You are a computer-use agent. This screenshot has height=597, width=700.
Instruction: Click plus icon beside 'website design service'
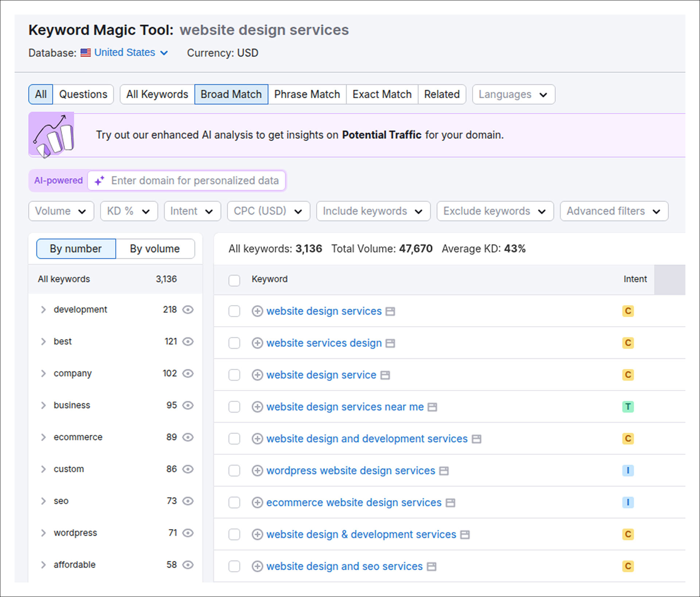(x=257, y=375)
